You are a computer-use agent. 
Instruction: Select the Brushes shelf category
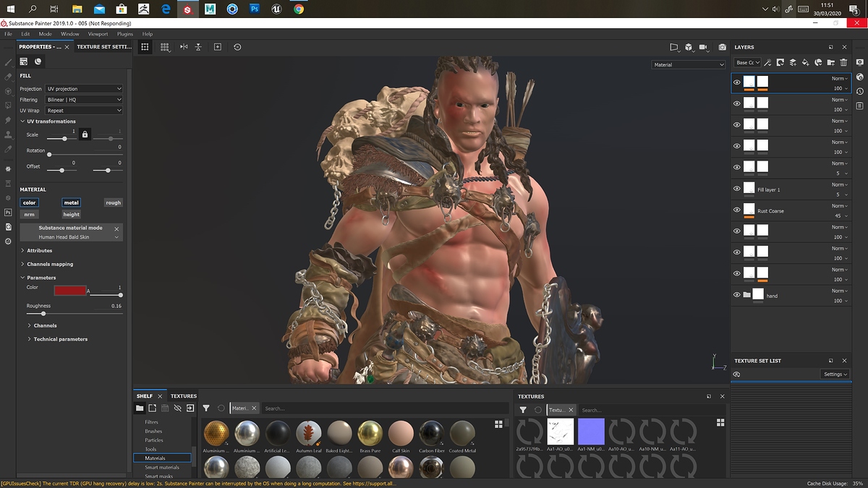[153, 431]
